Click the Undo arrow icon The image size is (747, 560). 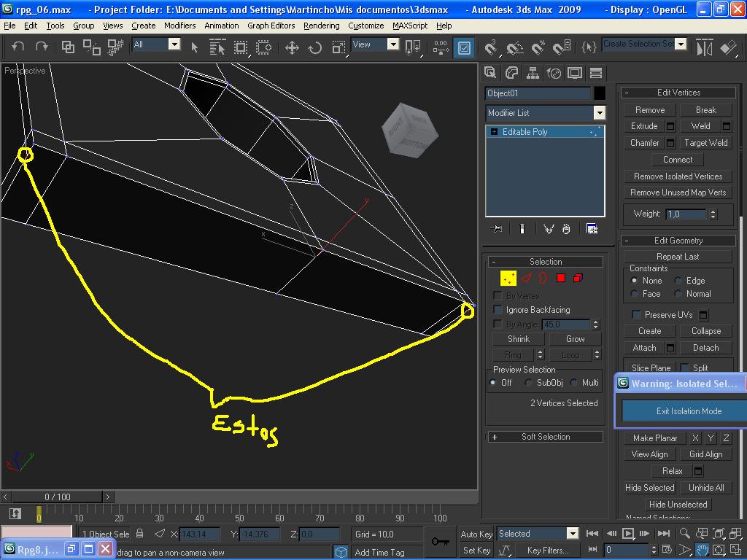(x=18, y=47)
